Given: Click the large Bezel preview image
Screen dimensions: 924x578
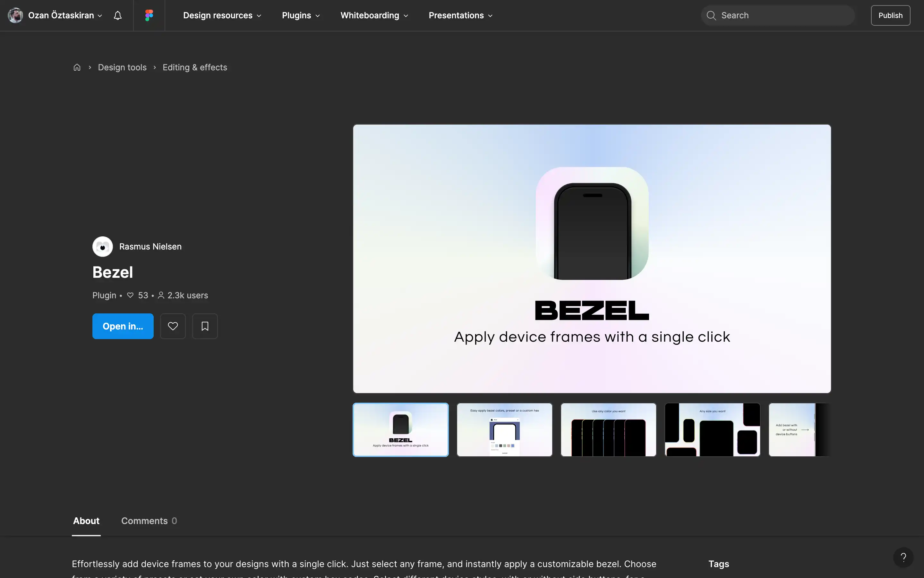Looking at the screenshot, I should pos(592,259).
